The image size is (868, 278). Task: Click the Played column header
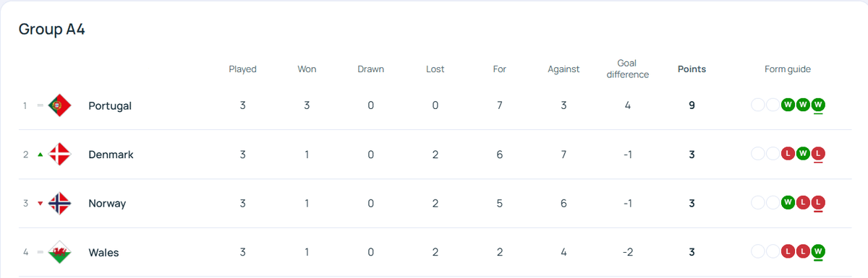point(242,69)
